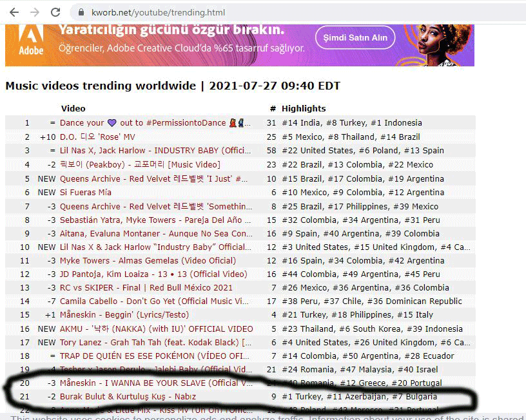Reload the page with the refresh icon
526x420 pixels.
click(55, 12)
